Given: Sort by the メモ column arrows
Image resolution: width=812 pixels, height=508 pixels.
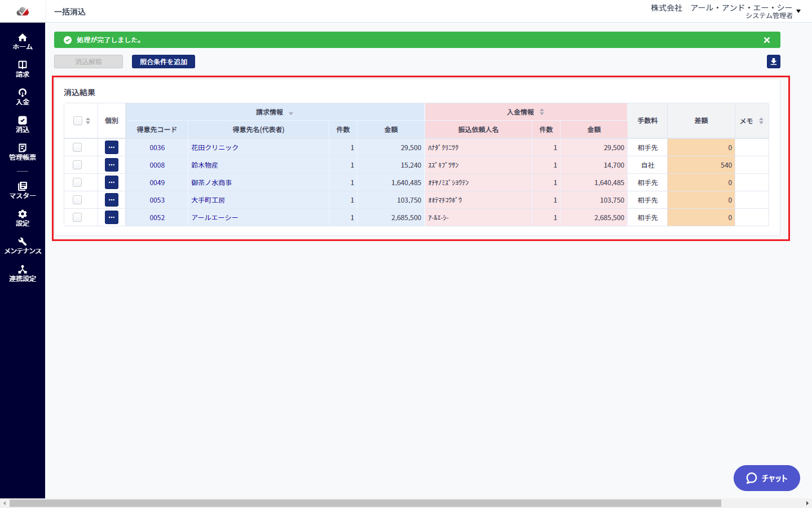Looking at the screenshot, I should click(761, 121).
